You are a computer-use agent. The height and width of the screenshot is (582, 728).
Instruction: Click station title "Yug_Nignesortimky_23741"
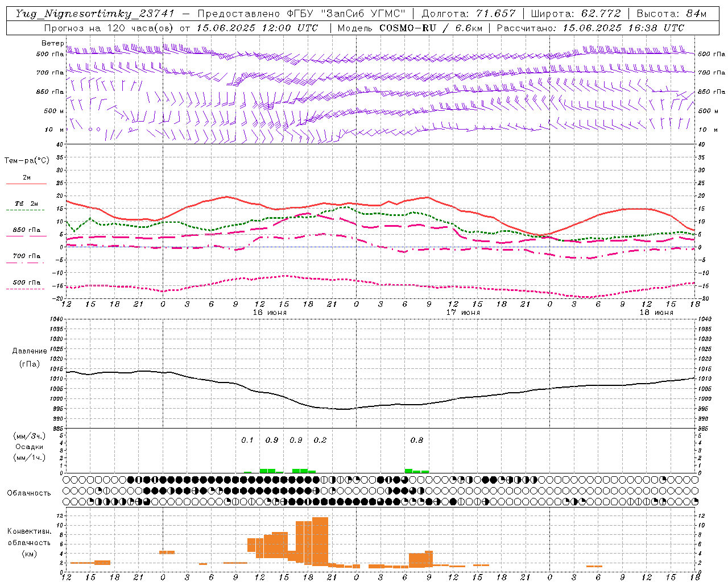pos(95,14)
